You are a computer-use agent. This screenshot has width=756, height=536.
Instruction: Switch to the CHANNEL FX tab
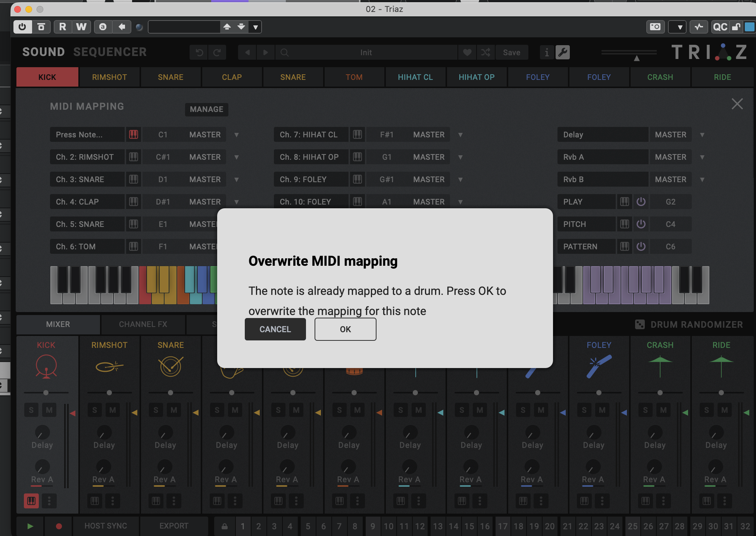143,324
